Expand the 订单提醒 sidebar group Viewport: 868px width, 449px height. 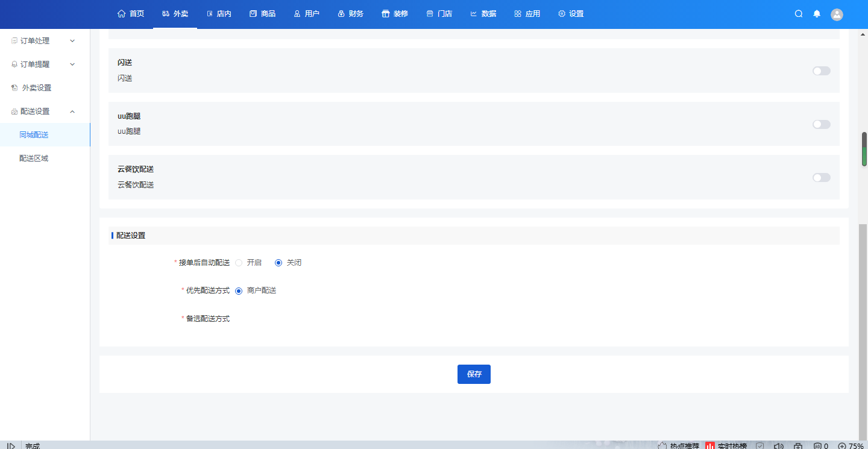pyautogui.click(x=45, y=64)
